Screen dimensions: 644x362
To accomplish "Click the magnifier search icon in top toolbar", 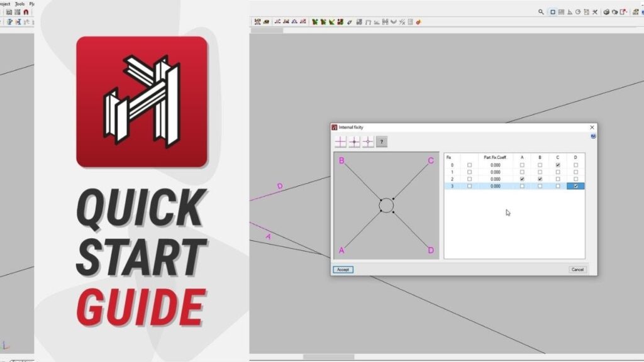I will tap(541, 12).
